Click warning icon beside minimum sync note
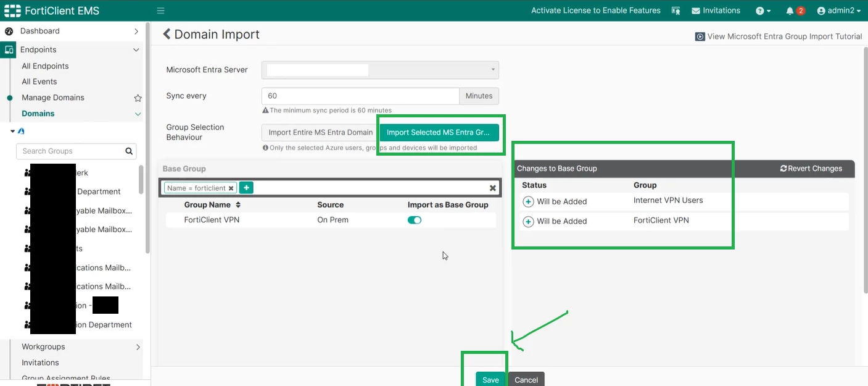 (265, 111)
